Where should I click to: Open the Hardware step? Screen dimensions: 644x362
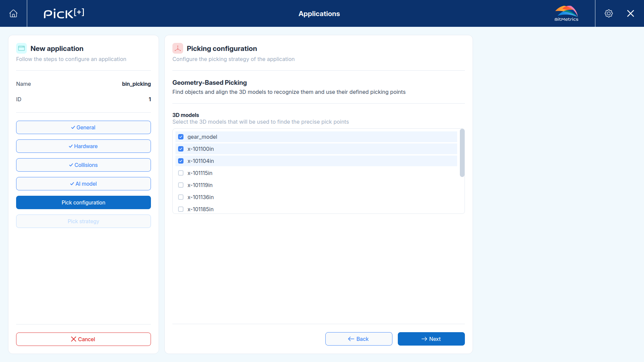tap(84, 146)
